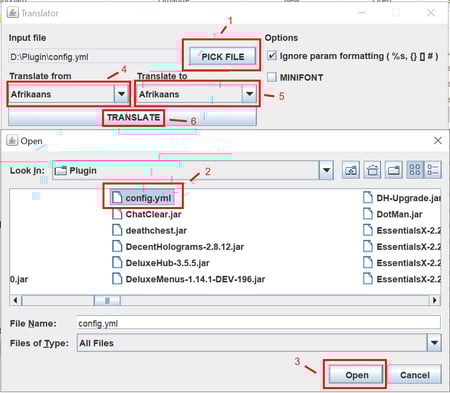
Task: Expand the Look In folder dropdown
Action: [x=326, y=170]
